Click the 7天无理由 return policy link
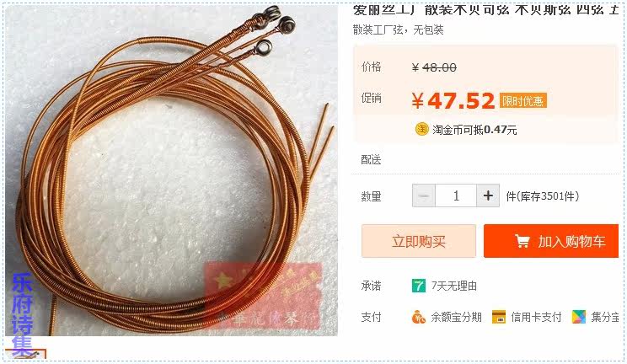627x364 pixels. click(x=454, y=286)
